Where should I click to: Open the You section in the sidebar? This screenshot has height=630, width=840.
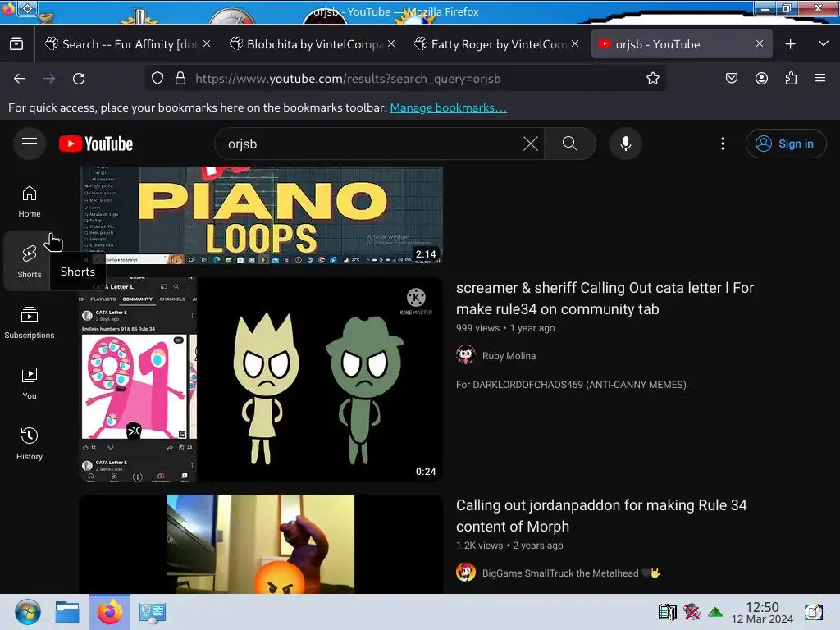pos(30,383)
